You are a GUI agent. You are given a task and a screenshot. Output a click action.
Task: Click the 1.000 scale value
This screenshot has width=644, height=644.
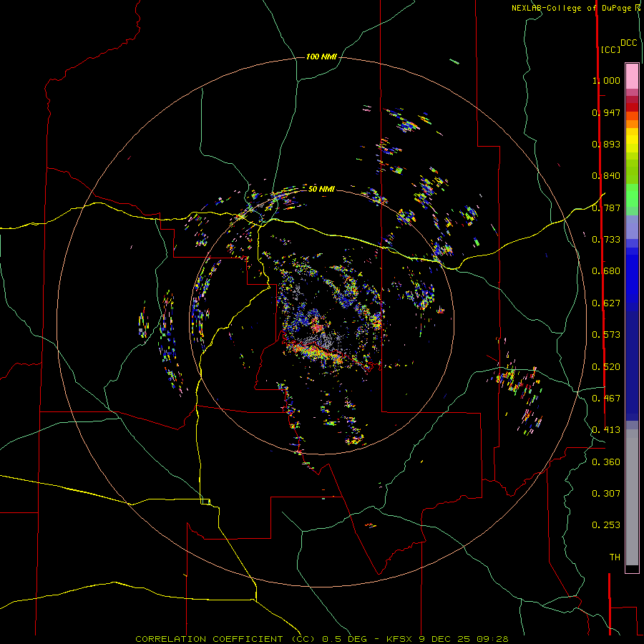click(606, 80)
